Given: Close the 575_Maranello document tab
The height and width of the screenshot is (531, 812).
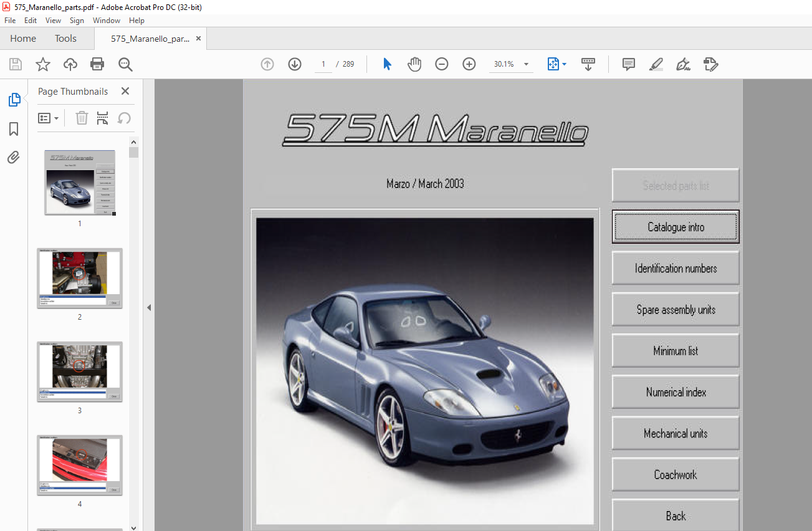Looking at the screenshot, I should coord(198,39).
